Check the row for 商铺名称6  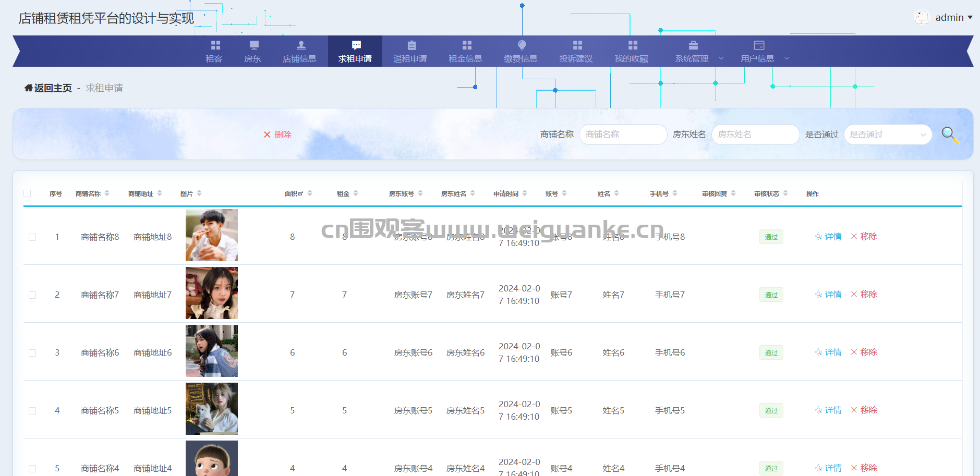(32, 353)
